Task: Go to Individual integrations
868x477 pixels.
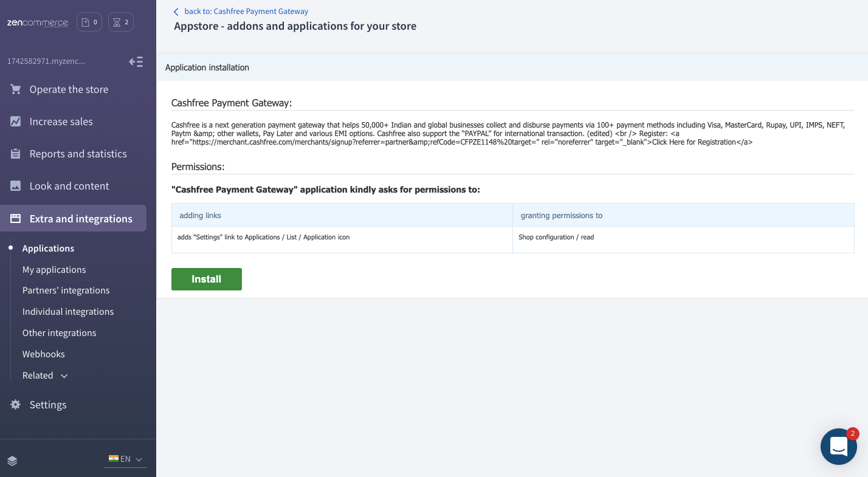Action: tap(68, 312)
